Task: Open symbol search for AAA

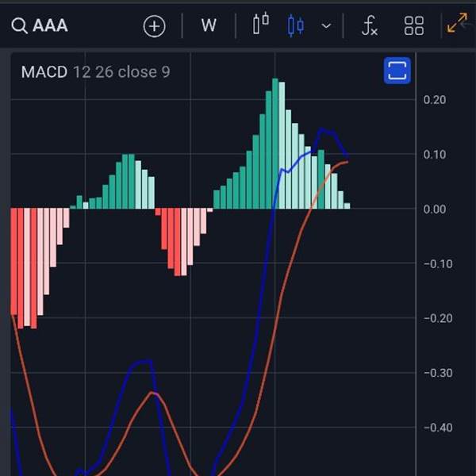Action: click(x=40, y=25)
